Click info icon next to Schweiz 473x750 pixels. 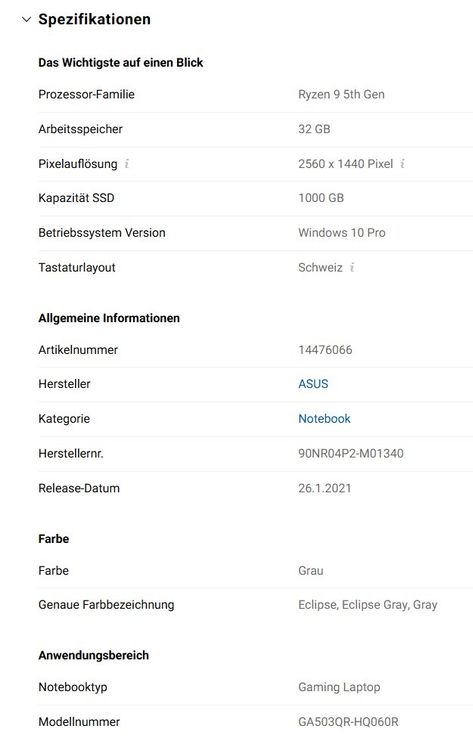[352, 267]
